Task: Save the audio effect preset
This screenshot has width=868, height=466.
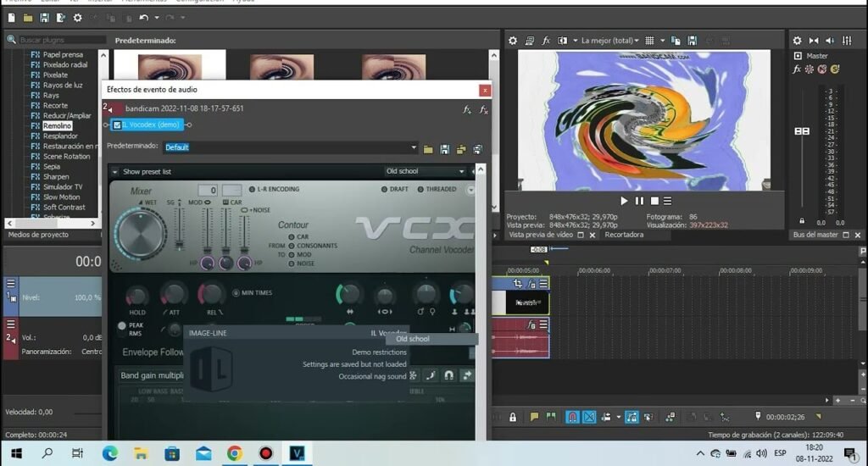Action: [x=444, y=149]
